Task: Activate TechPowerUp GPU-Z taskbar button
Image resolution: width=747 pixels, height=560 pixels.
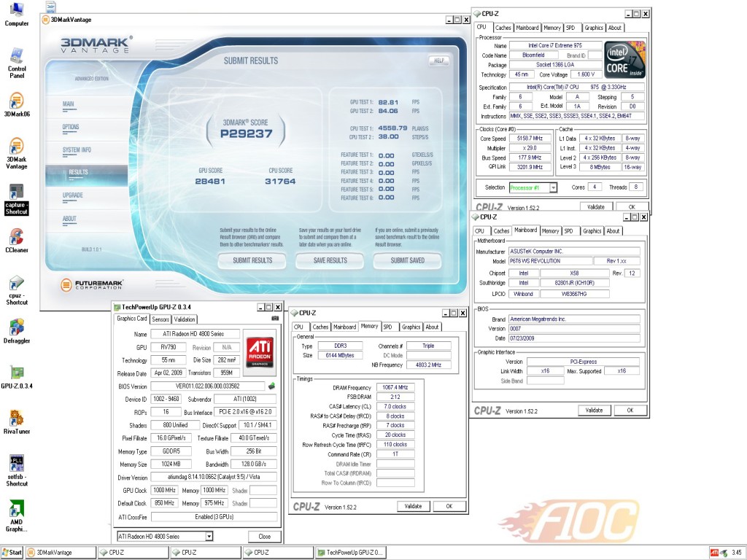Action: (351, 553)
